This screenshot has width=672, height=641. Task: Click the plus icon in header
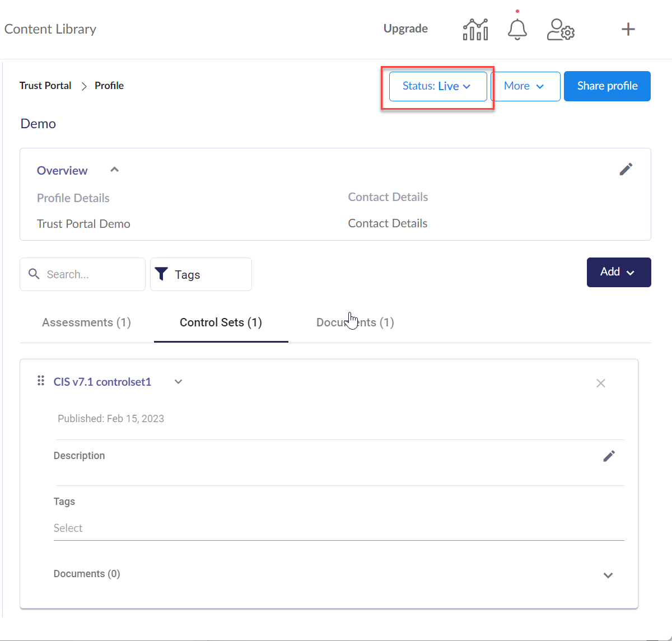click(628, 30)
